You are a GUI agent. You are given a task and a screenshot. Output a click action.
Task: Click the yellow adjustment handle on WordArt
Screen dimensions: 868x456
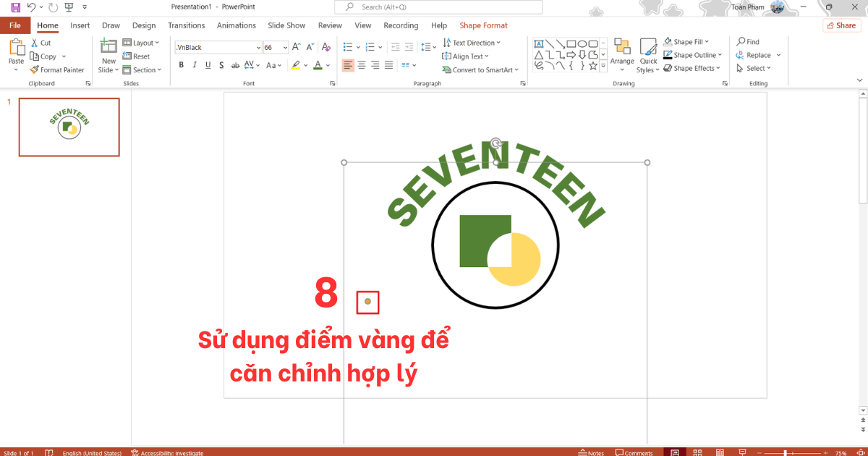coord(367,302)
